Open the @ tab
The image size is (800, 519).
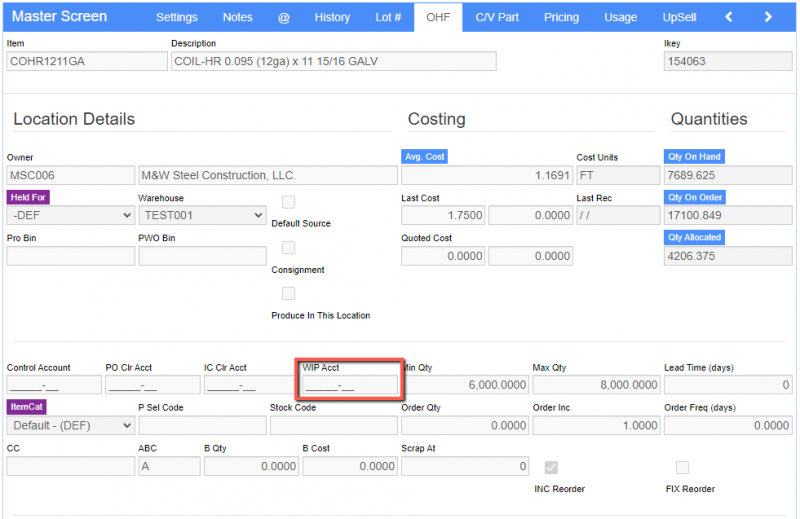(283, 17)
